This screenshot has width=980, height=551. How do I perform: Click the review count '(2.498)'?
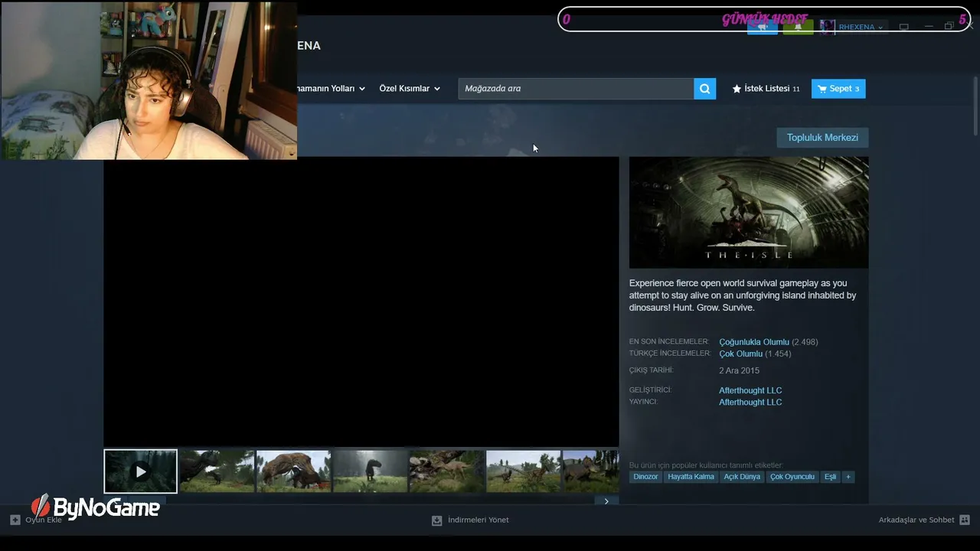click(805, 342)
